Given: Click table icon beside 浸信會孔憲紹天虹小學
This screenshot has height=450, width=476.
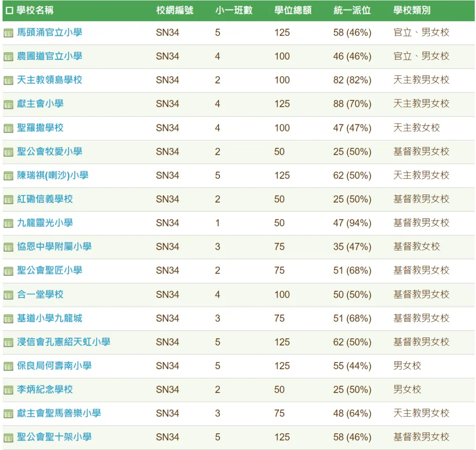Looking at the screenshot, I should [8, 342].
